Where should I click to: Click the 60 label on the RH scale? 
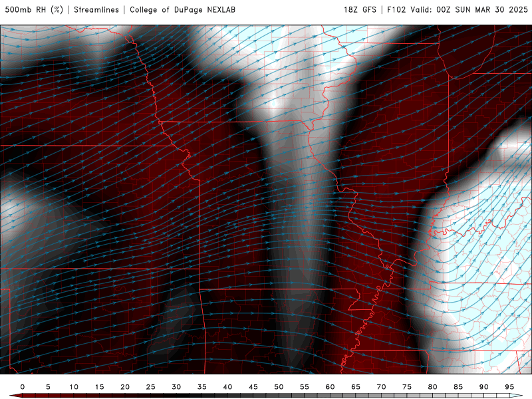330,387
